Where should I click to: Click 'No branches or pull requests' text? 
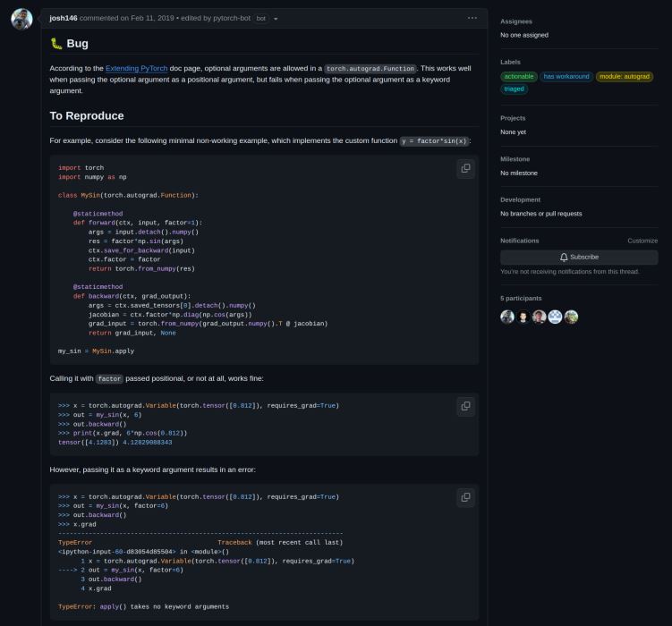point(541,214)
